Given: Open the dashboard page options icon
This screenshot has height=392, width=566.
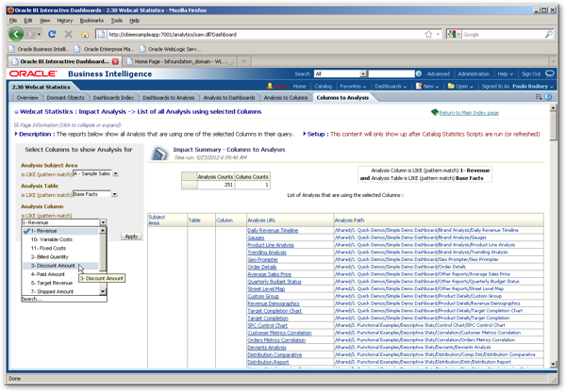Looking at the screenshot, I should click(x=539, y=97).
